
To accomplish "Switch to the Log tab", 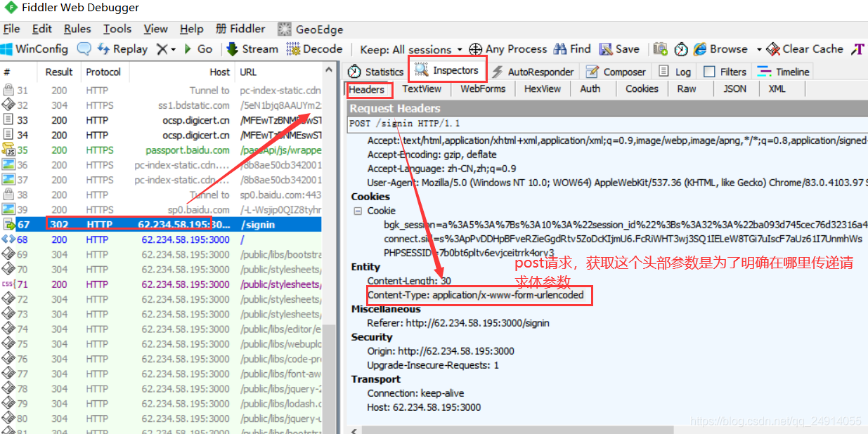I will pyautogui.click(x=675, y=72).
